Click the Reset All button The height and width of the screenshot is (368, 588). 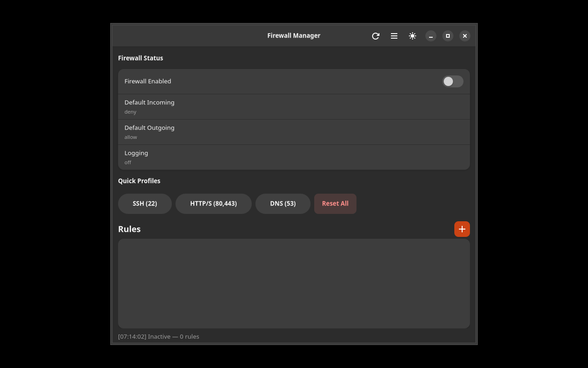click(335, 204)
